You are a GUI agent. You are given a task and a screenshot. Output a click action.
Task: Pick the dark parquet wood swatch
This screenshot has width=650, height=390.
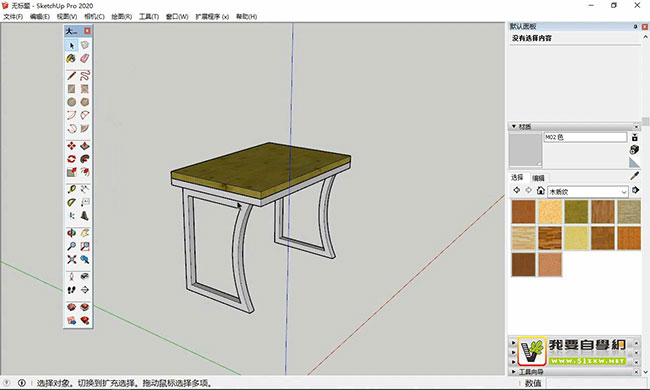[x=550, y=238]
